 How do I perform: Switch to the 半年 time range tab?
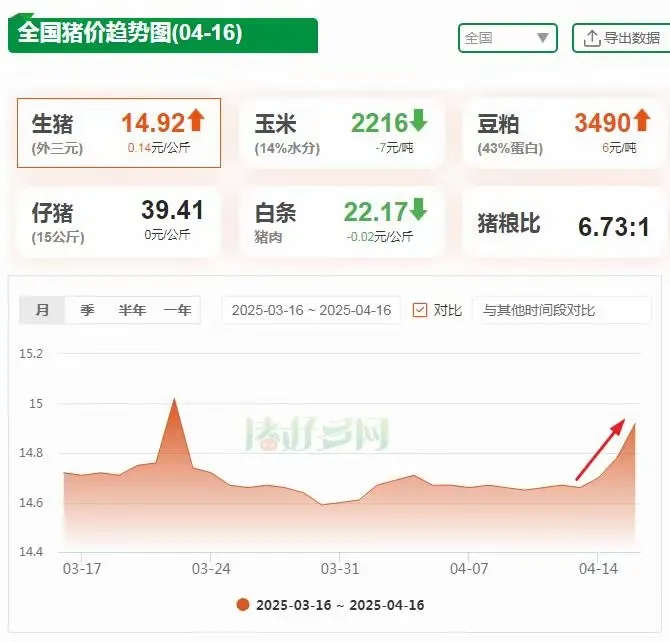click(x=132, y=310)
